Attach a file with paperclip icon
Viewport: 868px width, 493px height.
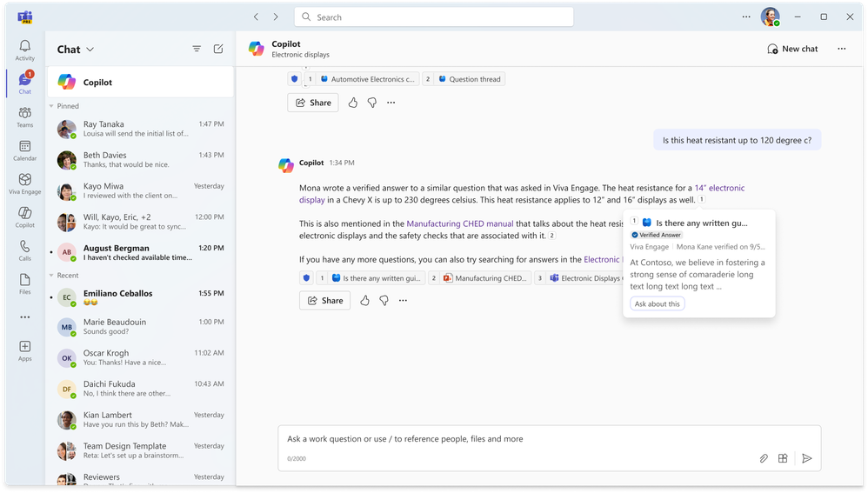click(x=764, y=458)
